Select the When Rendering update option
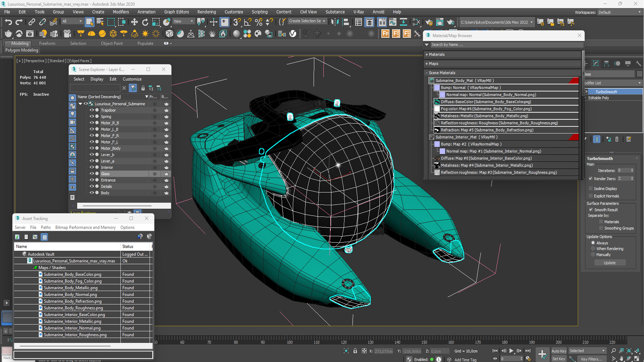Screen dimensions: 644x362 coord(593,249)
